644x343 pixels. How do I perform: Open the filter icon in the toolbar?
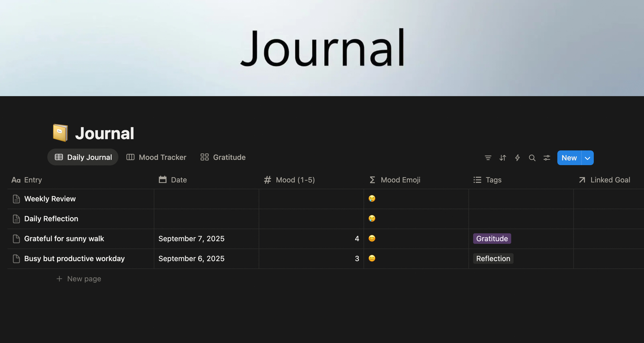tap(488, 158)
